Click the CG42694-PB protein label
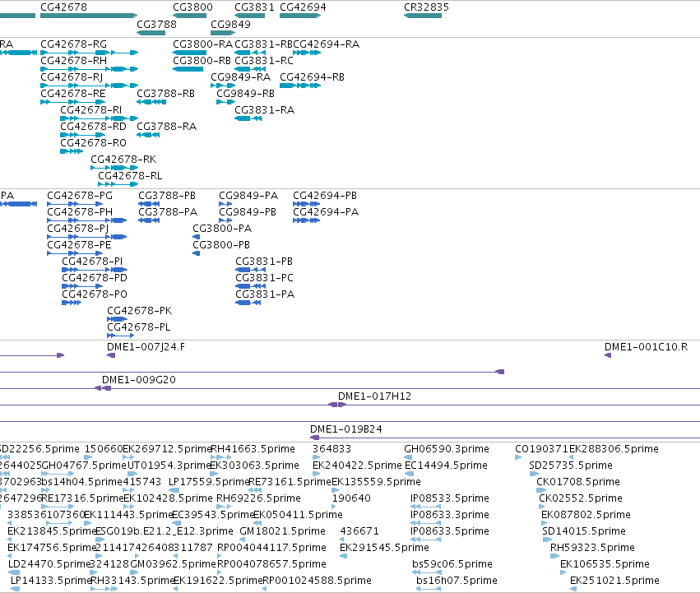 point(325,196)
